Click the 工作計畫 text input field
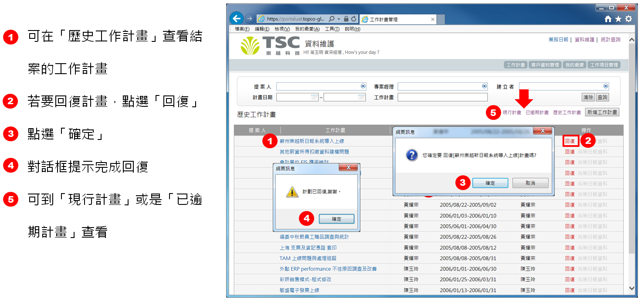This screenshot has height=306, width=644. pos(442,97)
